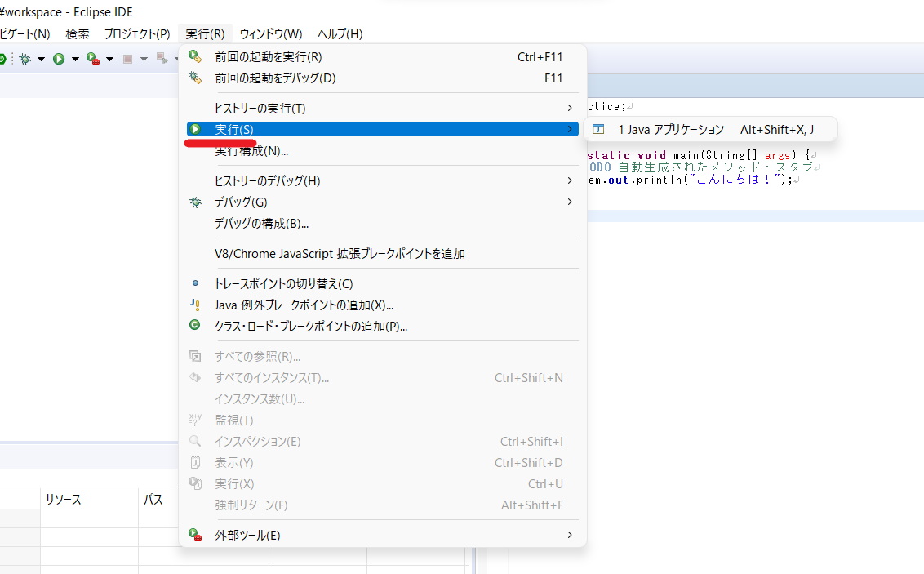This screenshot has height=574, width=924.
Task: Expand the 外部ツール(E) submenu arrow
Action: (569, 535)
